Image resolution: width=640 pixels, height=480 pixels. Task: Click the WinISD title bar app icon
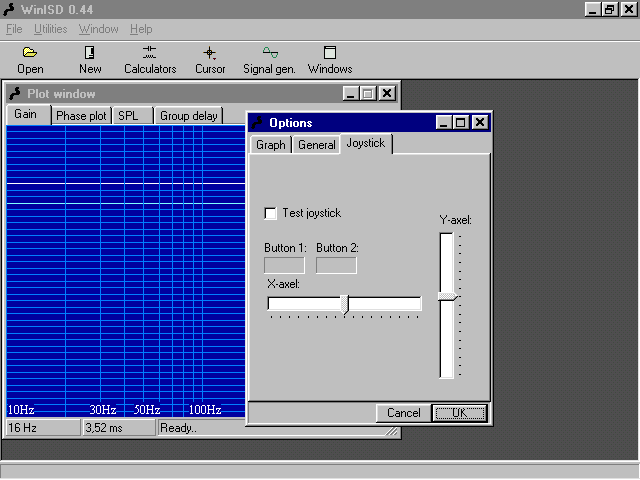tap(9, 9)
